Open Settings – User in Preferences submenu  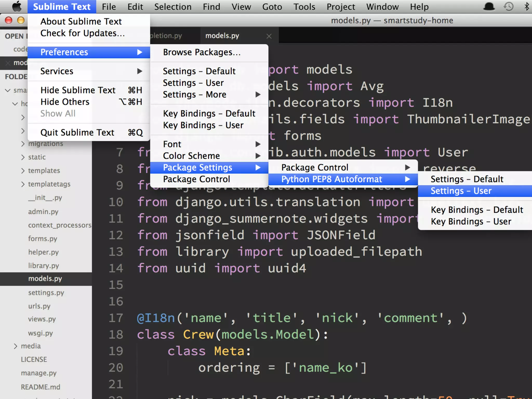[209, 83]
